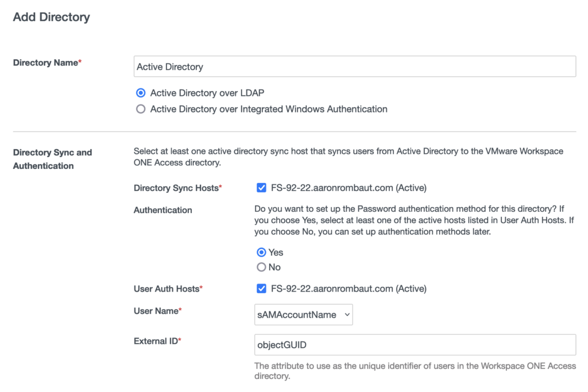This screenshot has width=588, height=392.
Task: Click the Add Directory page heading
Action: 51,17
